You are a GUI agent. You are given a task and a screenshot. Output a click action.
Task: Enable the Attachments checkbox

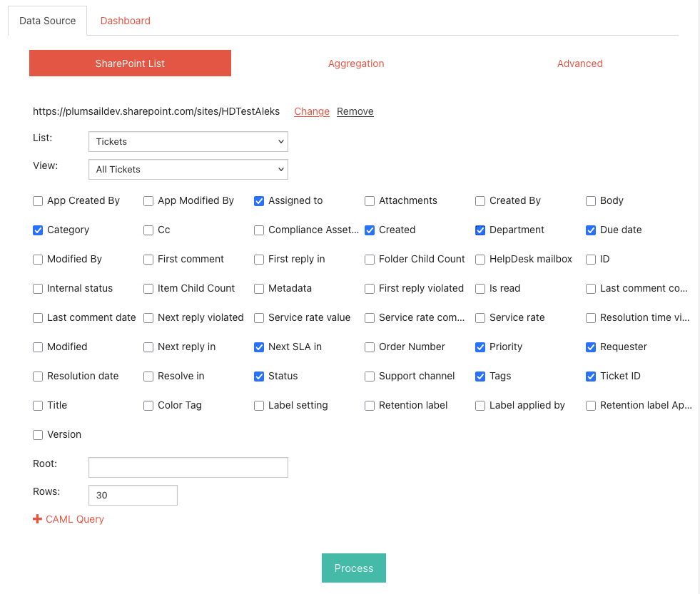(x=370, y=201)
